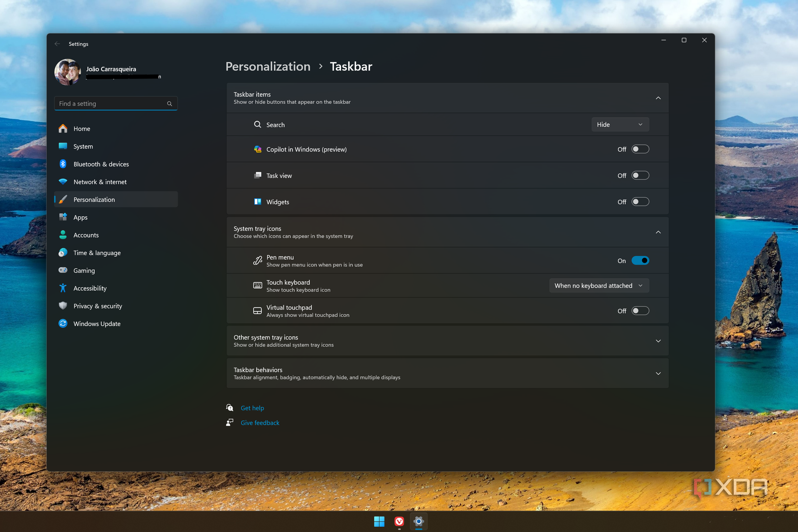Click the Give feedback link

tap(260, 422)
